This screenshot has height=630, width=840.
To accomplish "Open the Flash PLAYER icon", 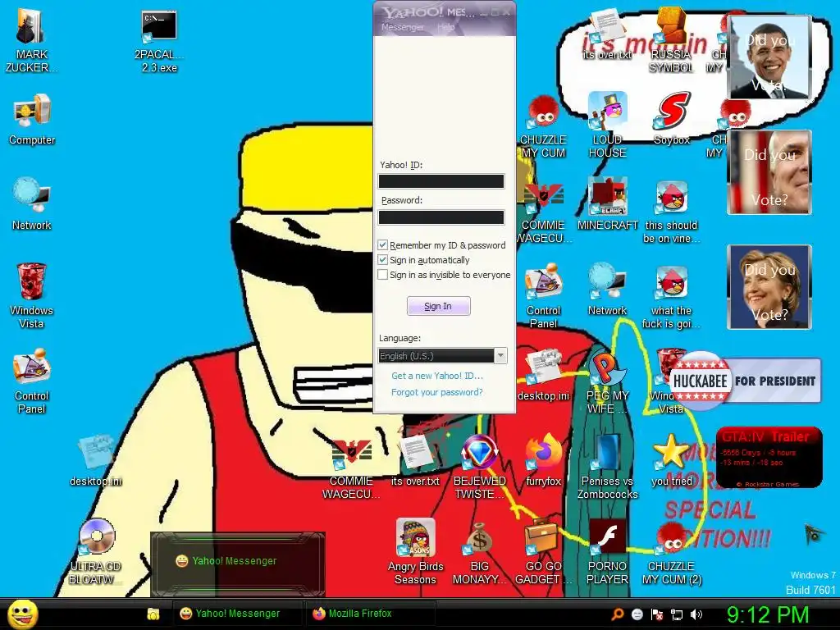I will click(x=607, y=551).
